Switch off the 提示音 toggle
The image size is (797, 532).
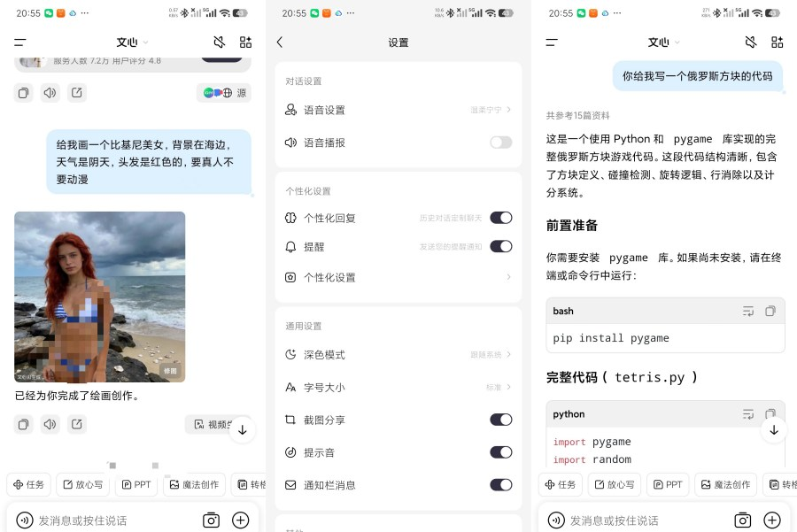[500, 452]
